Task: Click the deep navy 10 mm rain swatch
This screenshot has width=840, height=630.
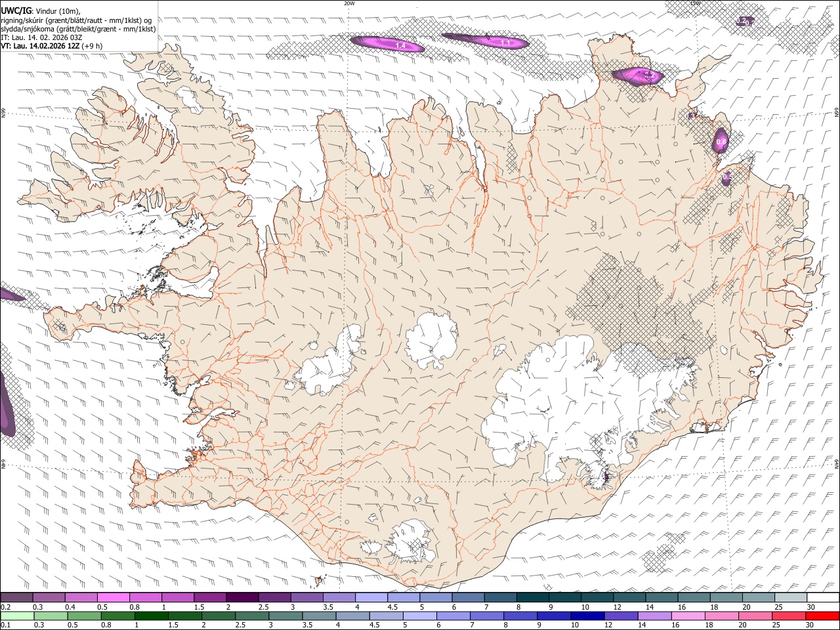Action: [x=587, y=616]
